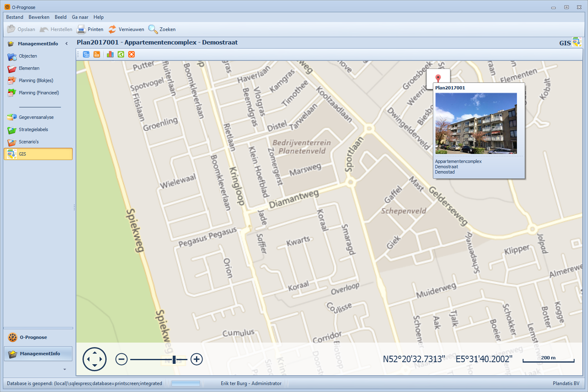Click the map pan compass control
This screenshot has width=588, height=392.
pos(94,359)
